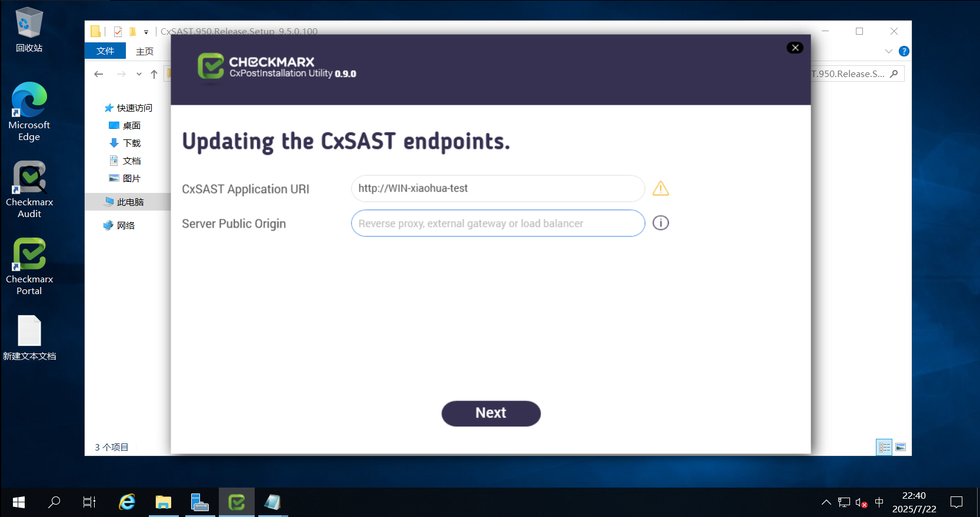
Task: Launch Internet Explorer from taskbar
Action: tap(127, 502)
